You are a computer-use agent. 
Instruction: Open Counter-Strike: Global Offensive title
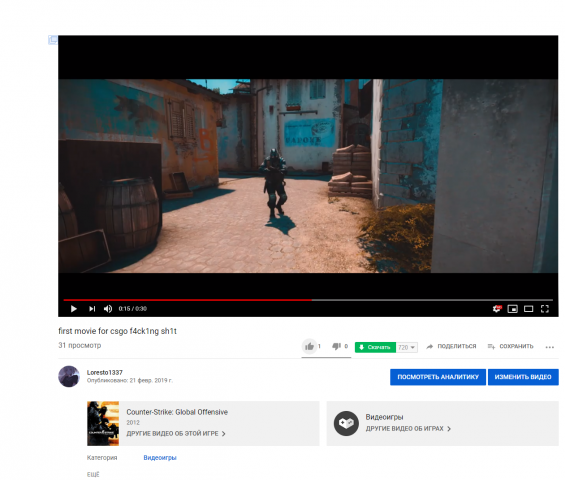177,412
